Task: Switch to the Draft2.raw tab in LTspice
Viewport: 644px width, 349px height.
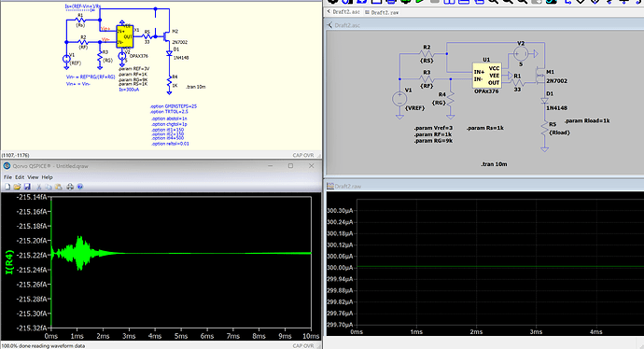Action: pos(382,13)
